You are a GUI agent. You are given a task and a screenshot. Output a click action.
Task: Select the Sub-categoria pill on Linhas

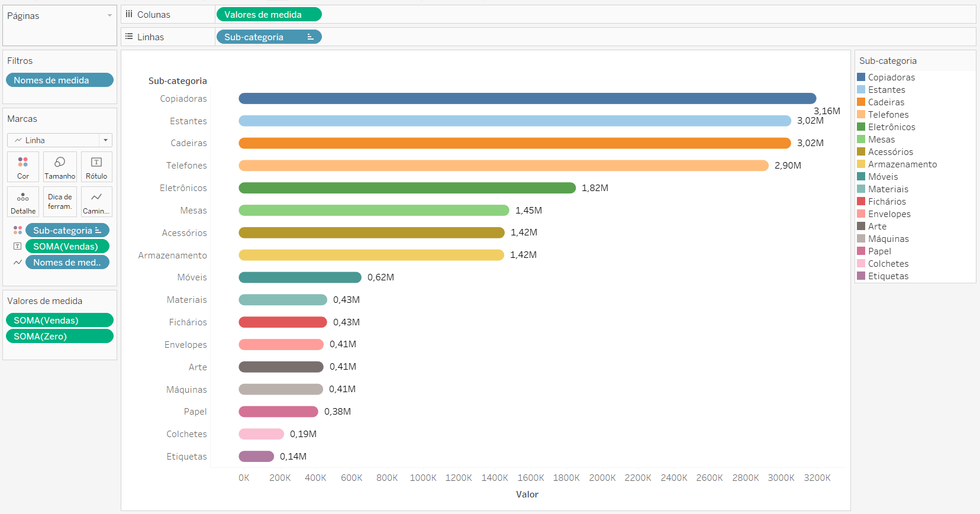point(269,37)
